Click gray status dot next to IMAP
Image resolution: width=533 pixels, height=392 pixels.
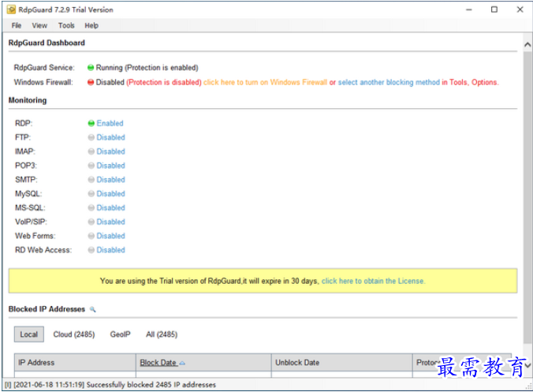91,151
